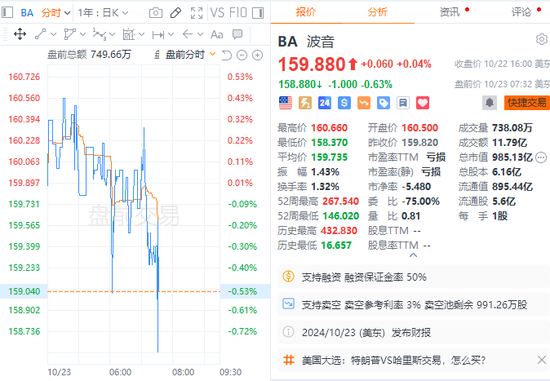
Task: Click the orange short-selling chart icon
Action: (364, 103)
